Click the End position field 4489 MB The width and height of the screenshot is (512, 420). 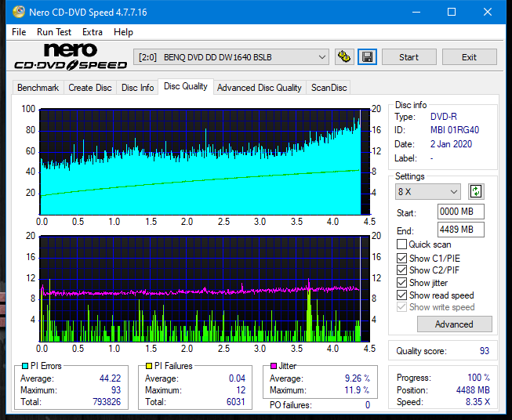pyautogui.click(x=460, y=230)
